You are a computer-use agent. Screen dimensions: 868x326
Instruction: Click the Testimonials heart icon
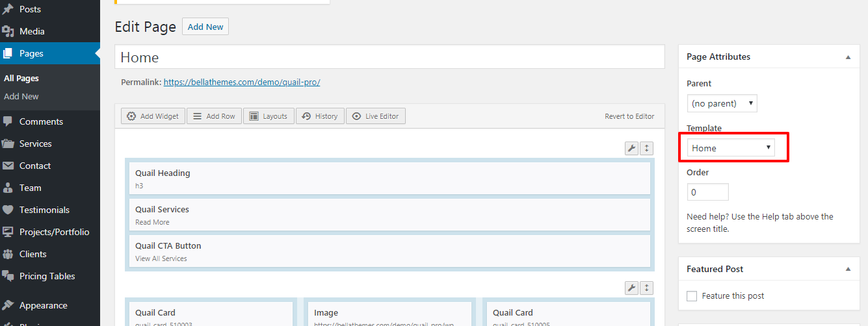[8, 210]
